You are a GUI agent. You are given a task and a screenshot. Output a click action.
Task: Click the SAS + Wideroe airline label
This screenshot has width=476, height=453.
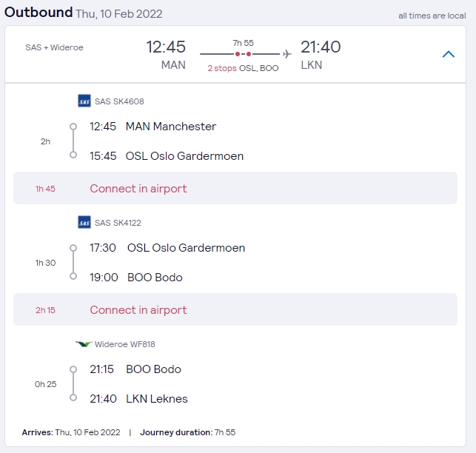(x=54, y=47)
